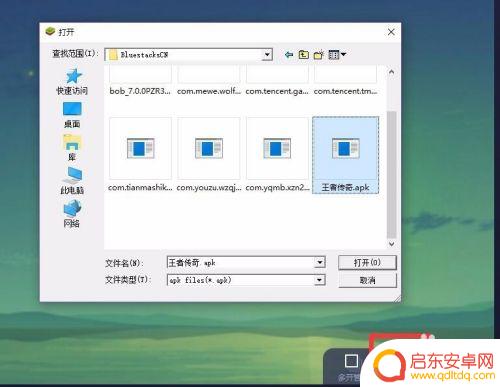Select the 王者传奇.apk file thumbnail
The image size is (500, 387).
click(345, 148)
